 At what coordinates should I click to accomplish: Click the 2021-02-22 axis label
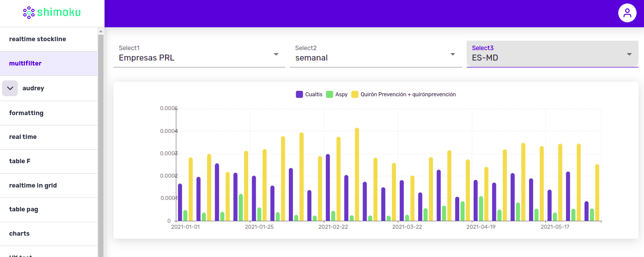click(333, 227)
